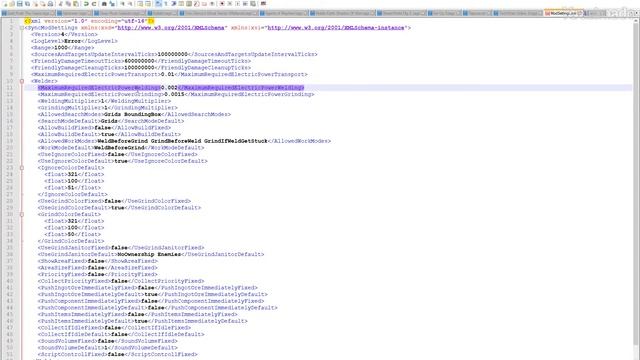Create a new document with the New icon
640x360 pixels.
coord(5,4)
